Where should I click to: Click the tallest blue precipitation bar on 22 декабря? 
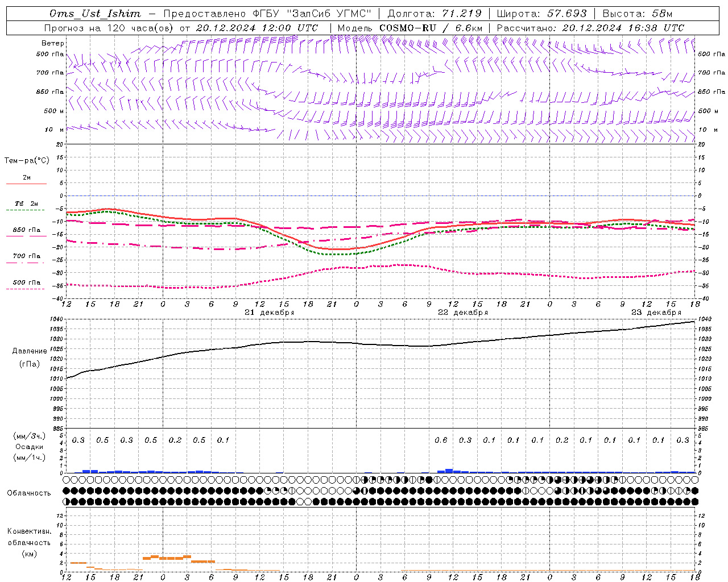pos(449,471)
